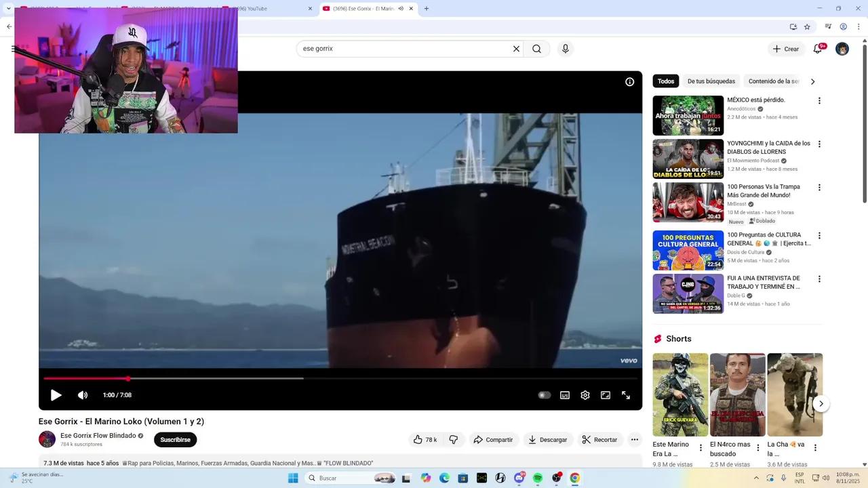
Task: Open options for YOVNGCHIMI video
Action: click(x=819, y=144)
